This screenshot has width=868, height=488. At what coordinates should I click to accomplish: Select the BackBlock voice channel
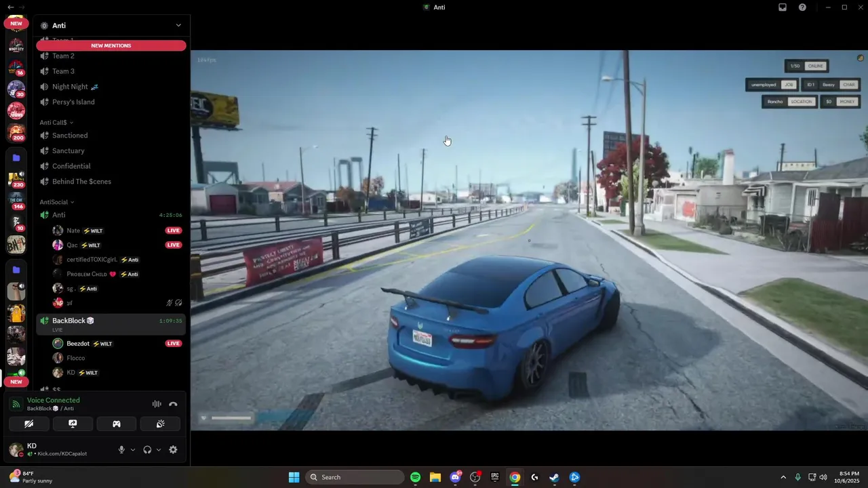(111, 324)
